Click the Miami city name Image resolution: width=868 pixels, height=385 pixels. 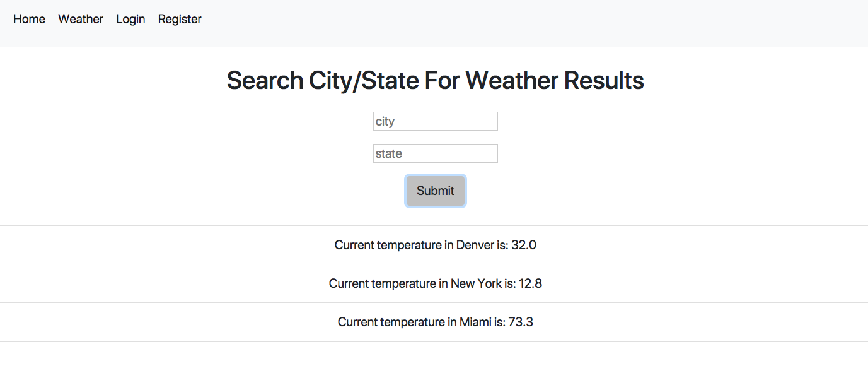(475, 322)
